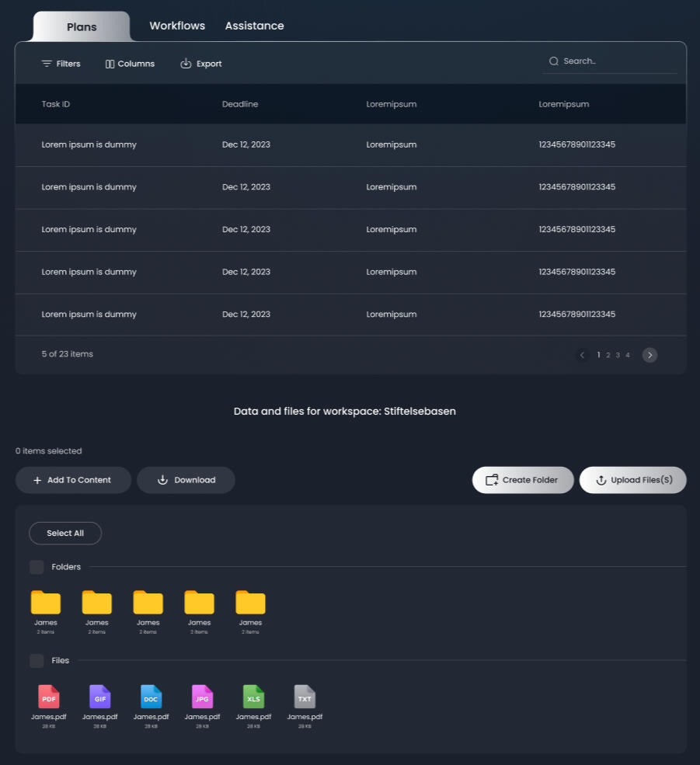Tick the Files checkbox
Viewport: 700px width, 765px height.
(37, 661)
